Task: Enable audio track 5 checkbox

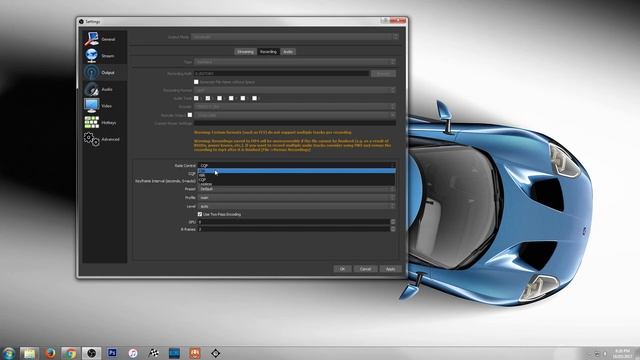Action: click(243, 98)
